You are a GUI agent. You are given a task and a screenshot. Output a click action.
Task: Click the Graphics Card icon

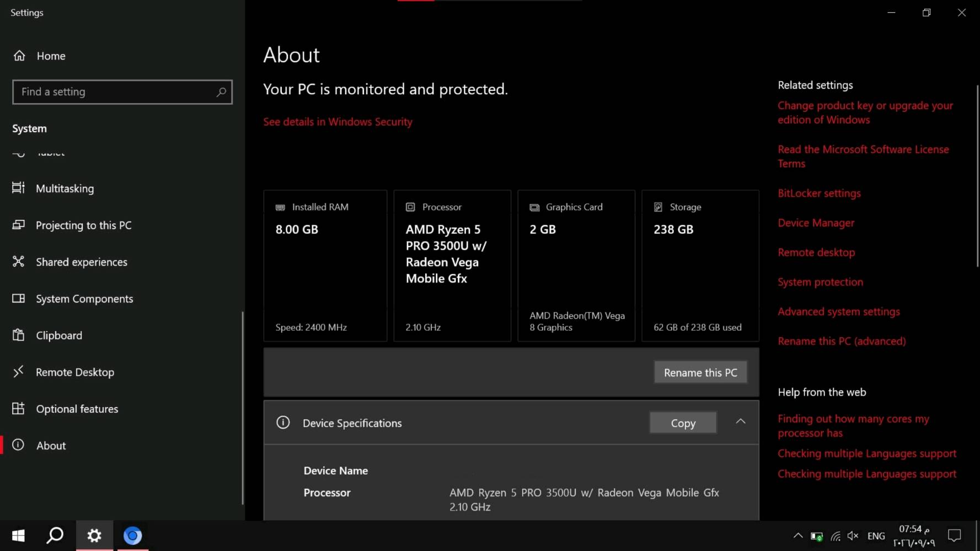(534, 207)
